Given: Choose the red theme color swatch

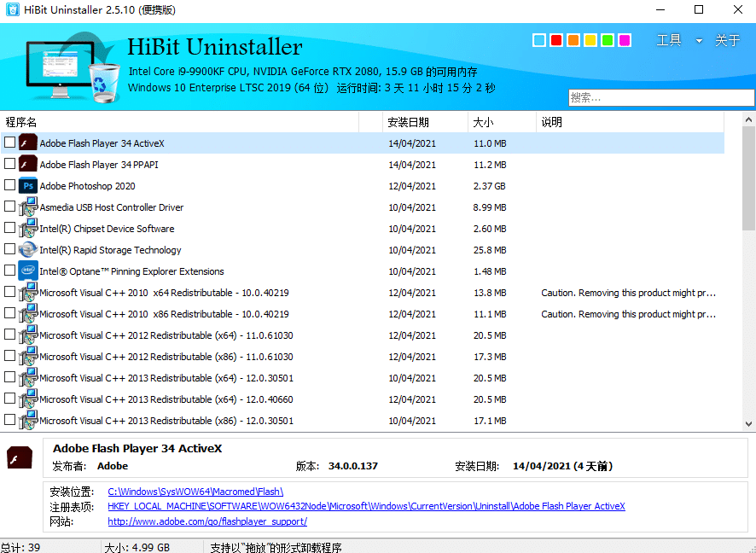Looking at the screenshot, I should tap(556, 40).
